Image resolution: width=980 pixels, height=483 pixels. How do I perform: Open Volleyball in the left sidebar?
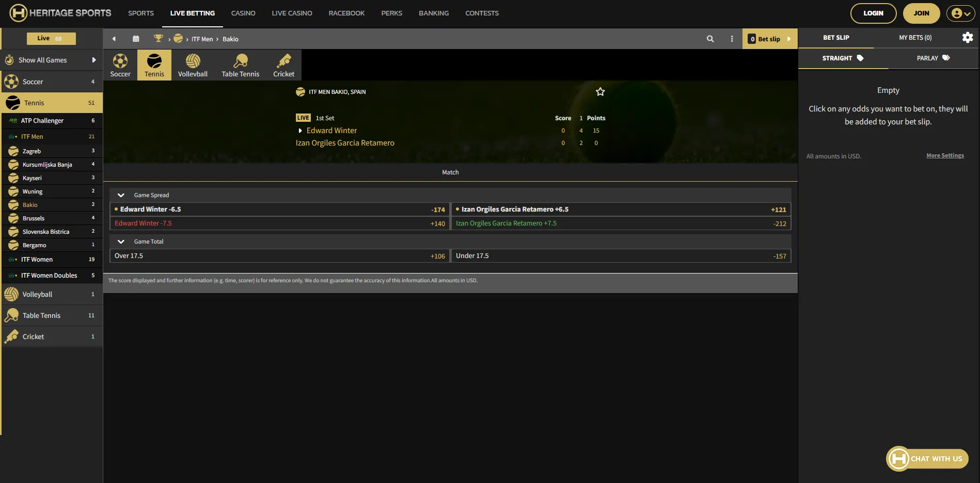pos(52,294)
